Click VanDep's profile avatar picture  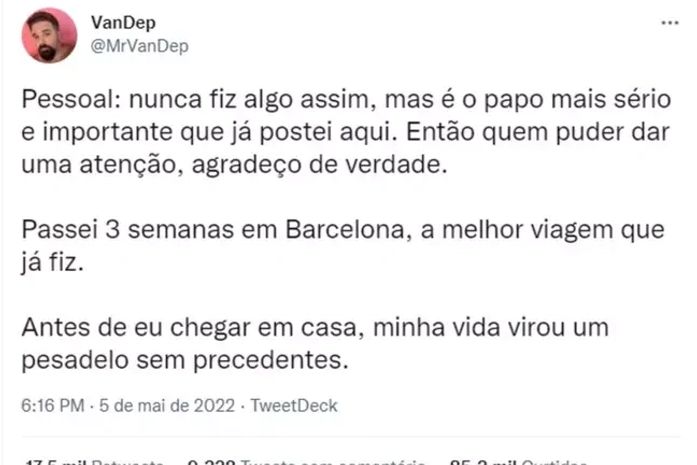coord(49,35)
